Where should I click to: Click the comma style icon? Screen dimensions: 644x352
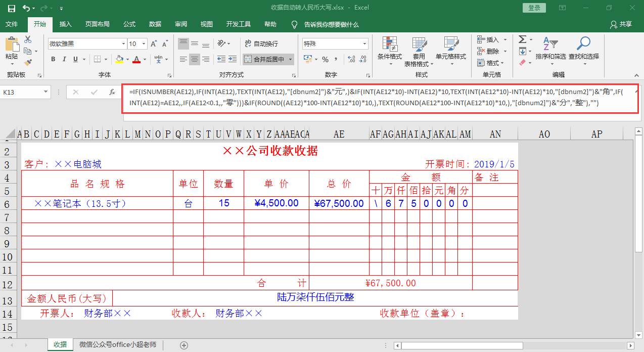(x=336, y=59)
